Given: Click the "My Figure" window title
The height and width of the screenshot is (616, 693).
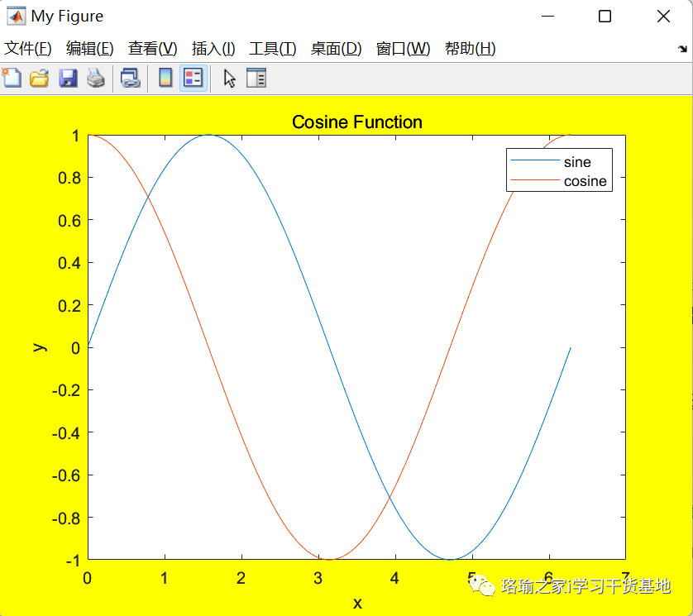Looking at the screenshot, I should tap(67, 17).
